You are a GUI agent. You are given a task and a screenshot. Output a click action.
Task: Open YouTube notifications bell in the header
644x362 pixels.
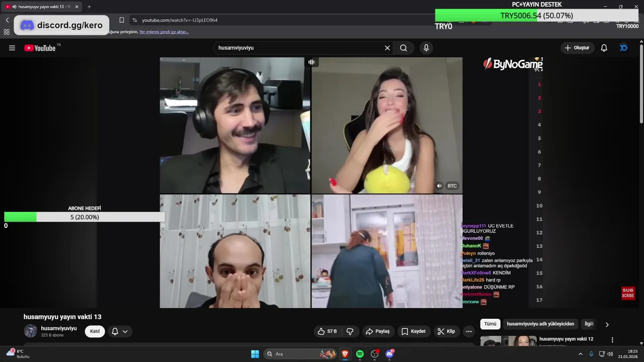click(x=604, y=48)
